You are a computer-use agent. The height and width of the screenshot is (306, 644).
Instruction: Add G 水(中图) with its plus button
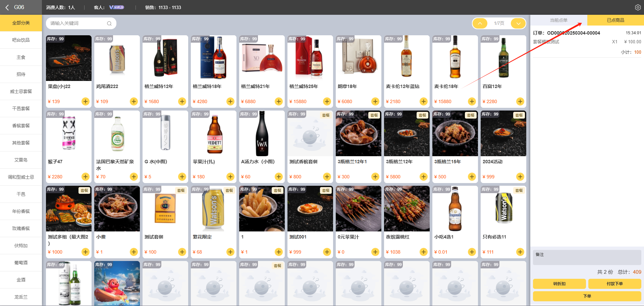[x=182, y=177]
